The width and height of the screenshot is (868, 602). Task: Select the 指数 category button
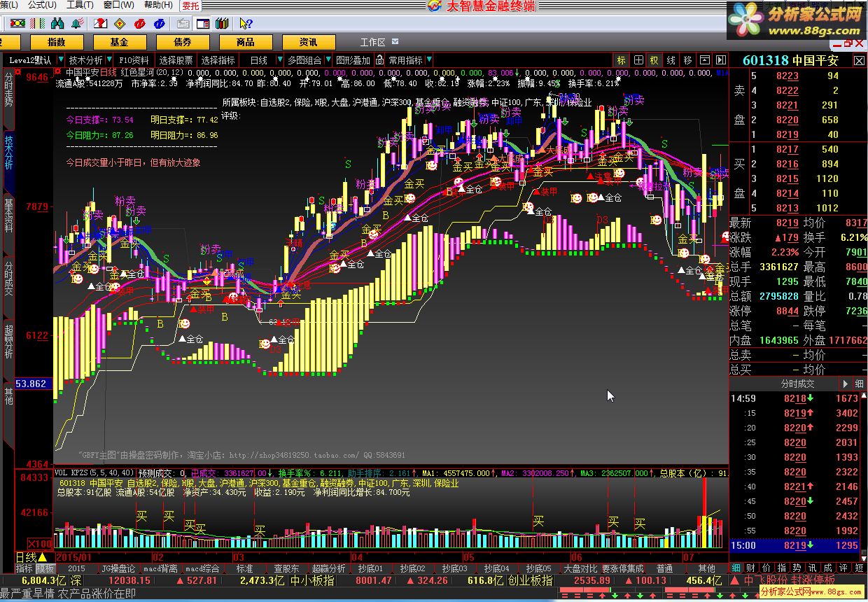click(x=57, y=42)
